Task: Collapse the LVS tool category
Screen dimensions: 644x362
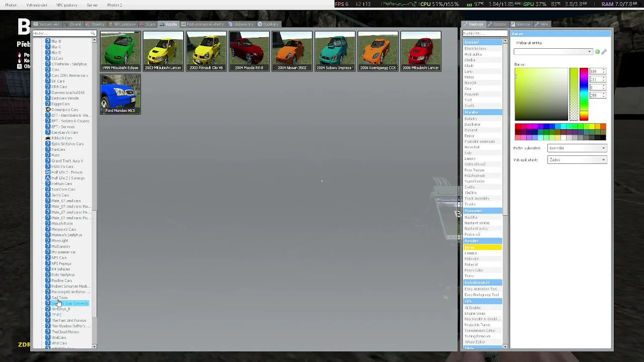Action: tap(482, 302)
